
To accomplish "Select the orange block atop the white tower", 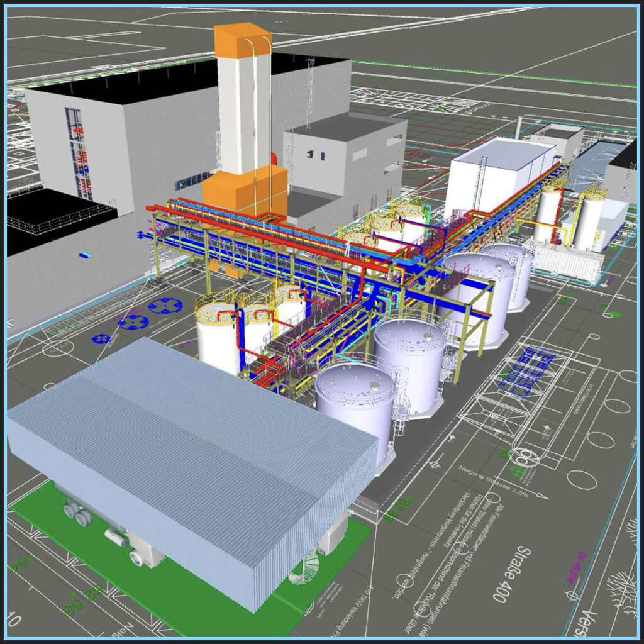I will [x=243, y=40].
